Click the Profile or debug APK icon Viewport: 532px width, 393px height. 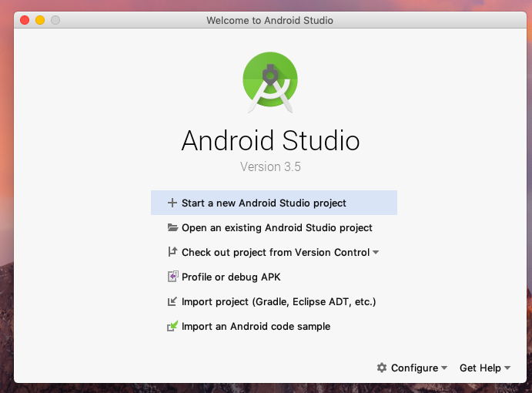pyautogui.click(x=173, y=277)
